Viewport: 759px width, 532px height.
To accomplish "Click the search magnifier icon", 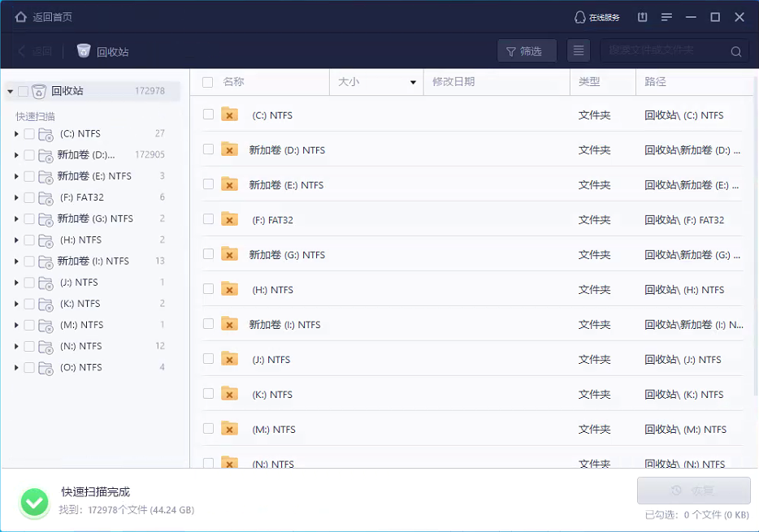I will (735, 51).
